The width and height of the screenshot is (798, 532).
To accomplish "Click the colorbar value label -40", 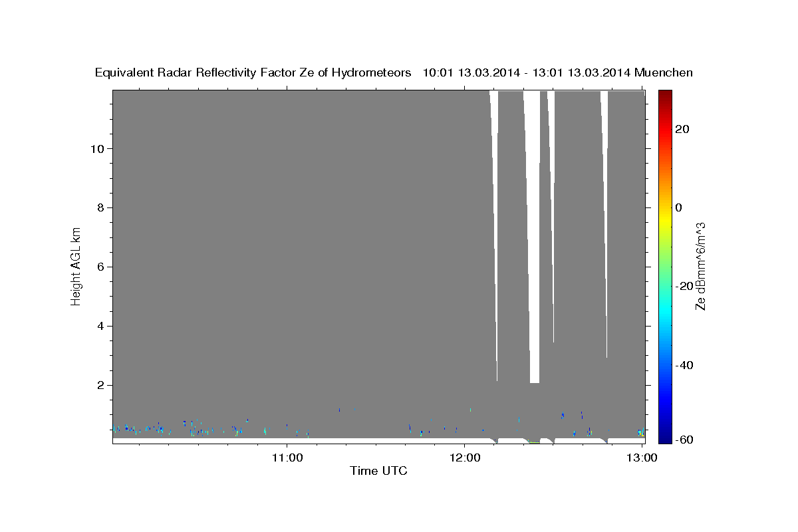I will (x=685, y=365).
